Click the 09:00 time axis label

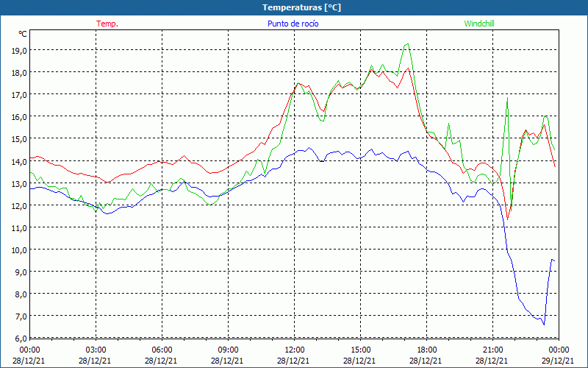(228, 350)
